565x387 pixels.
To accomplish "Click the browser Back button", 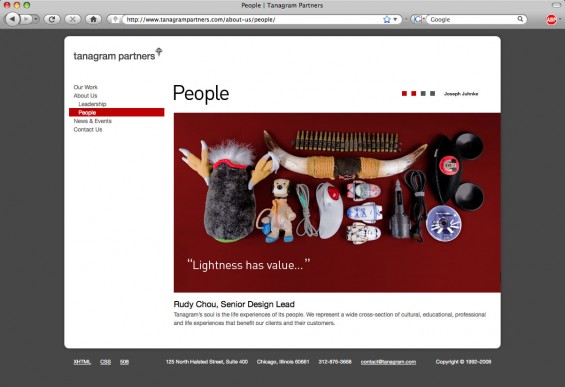I will 12,19.
